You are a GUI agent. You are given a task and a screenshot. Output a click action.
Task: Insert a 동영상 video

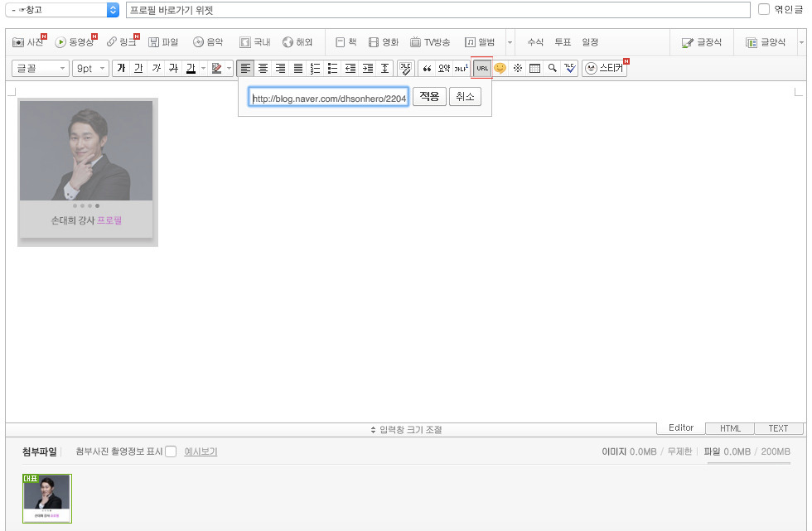pyautogui.click(x=75, y=42)
